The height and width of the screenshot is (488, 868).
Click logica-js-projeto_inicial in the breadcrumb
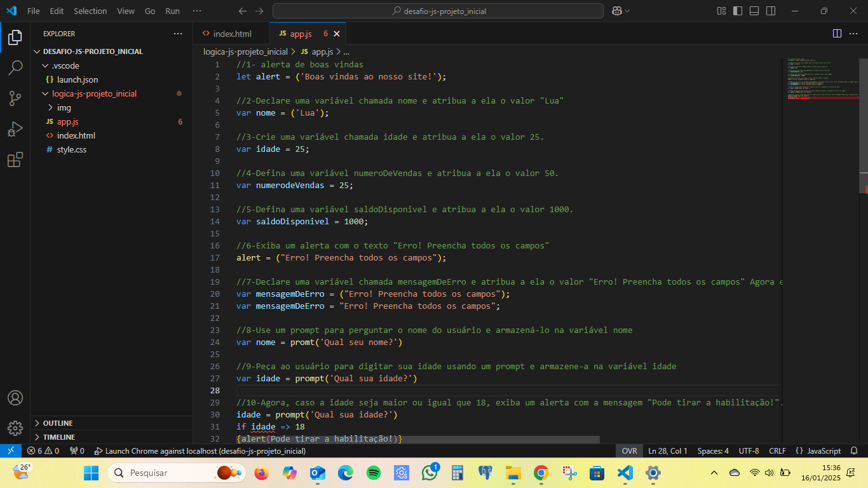pyautogui.click(x=245, y=51)
